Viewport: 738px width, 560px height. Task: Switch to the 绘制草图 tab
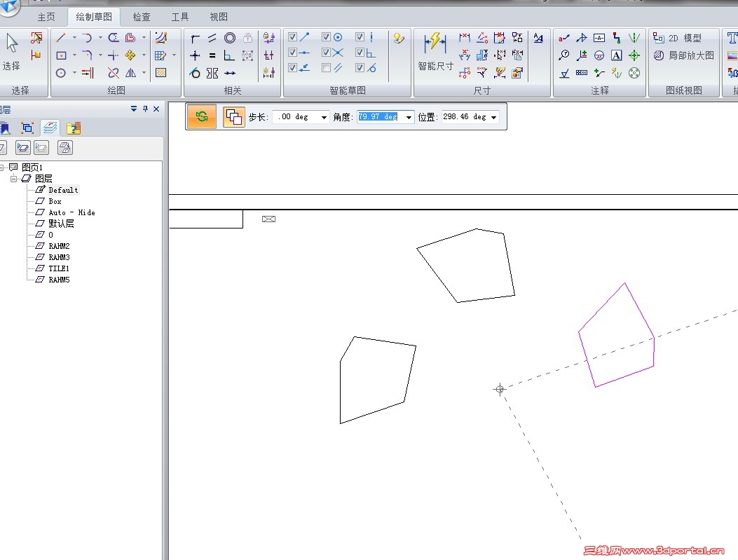pos(94,17)
